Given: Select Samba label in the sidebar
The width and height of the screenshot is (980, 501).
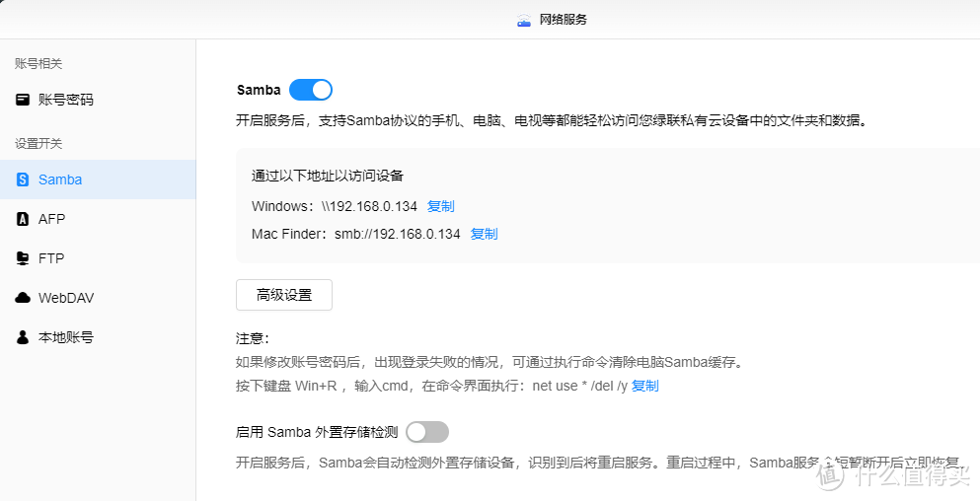Looking at the screenshot, I should (x=60, y=179).
